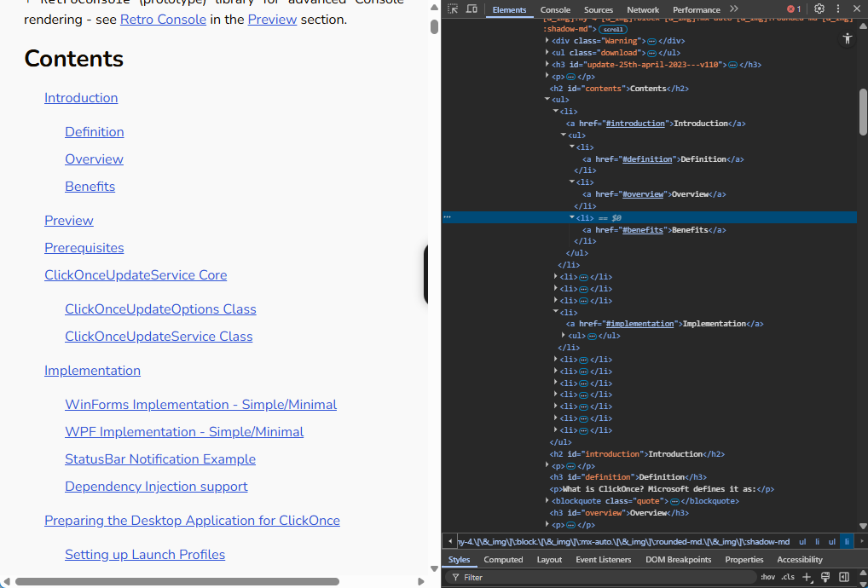
Task: Open the Layout tab
Action: [549, 560]
